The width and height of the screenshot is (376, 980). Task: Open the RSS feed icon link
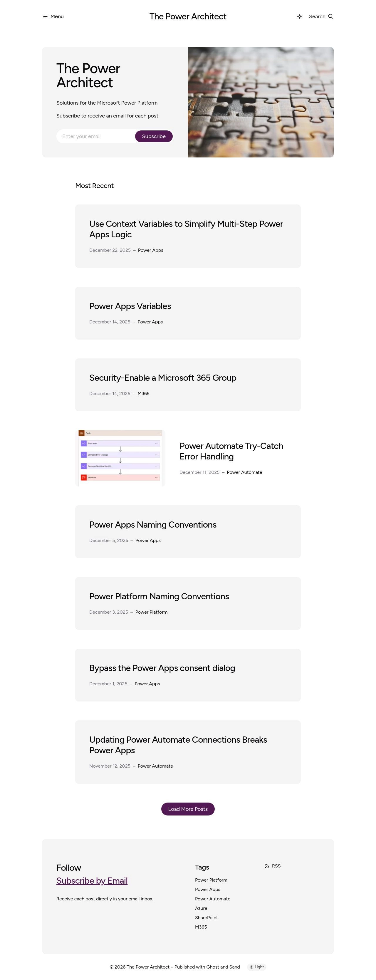tap(267, 866)
